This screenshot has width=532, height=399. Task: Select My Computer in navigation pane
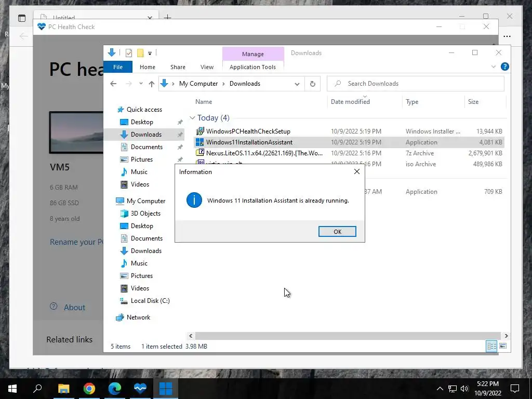[146, 201]
